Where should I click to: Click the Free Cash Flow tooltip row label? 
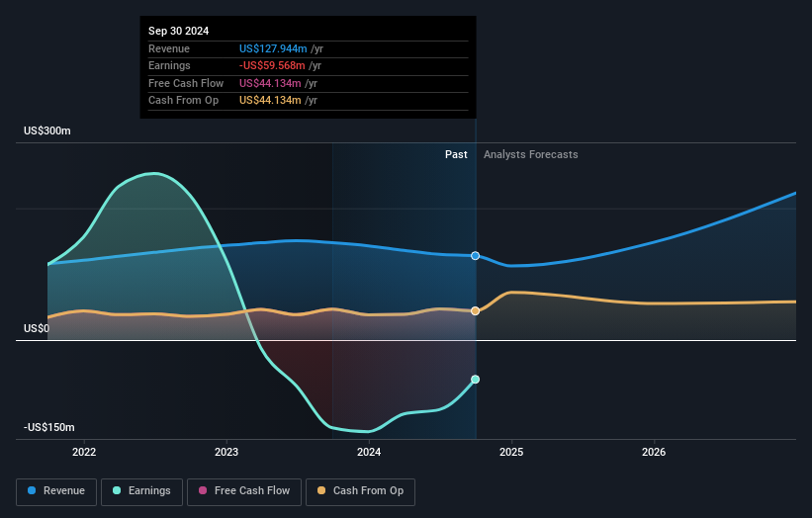click(x=186, y=83)
